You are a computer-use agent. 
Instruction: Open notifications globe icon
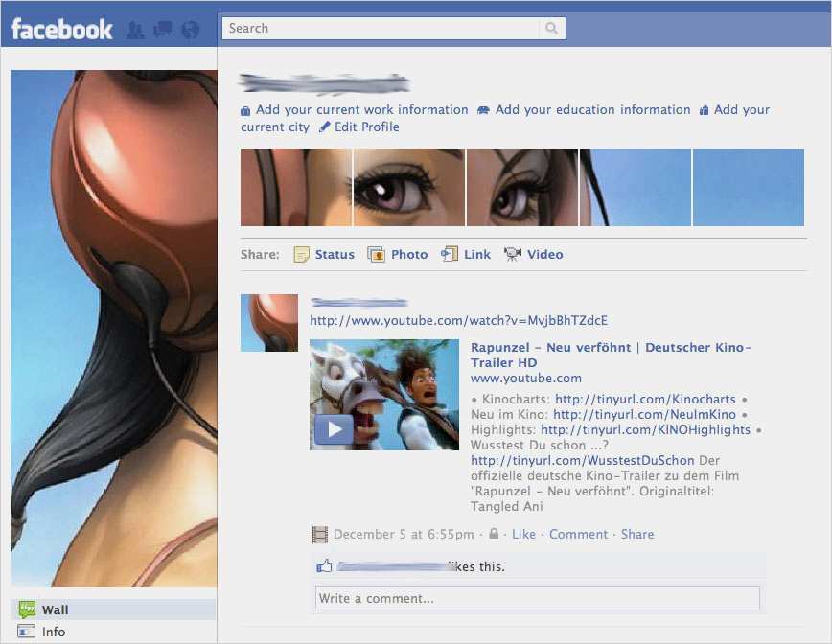point(191,30)
